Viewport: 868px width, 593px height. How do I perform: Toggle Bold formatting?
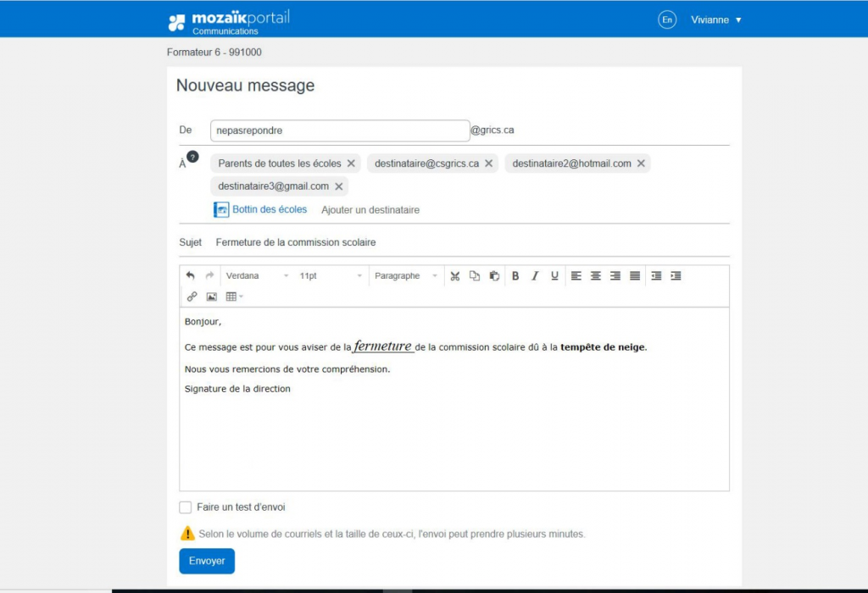coord(515,275)
